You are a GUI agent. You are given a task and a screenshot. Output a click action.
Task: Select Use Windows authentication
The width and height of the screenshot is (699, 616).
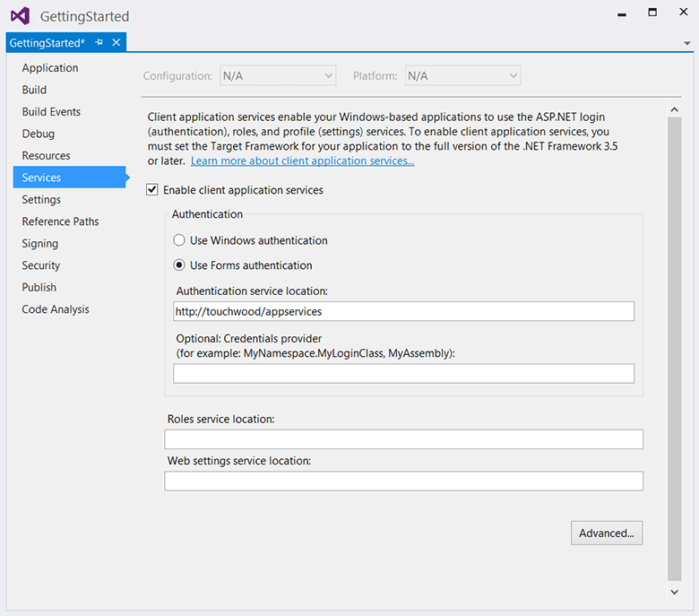(x=179, y=240)
